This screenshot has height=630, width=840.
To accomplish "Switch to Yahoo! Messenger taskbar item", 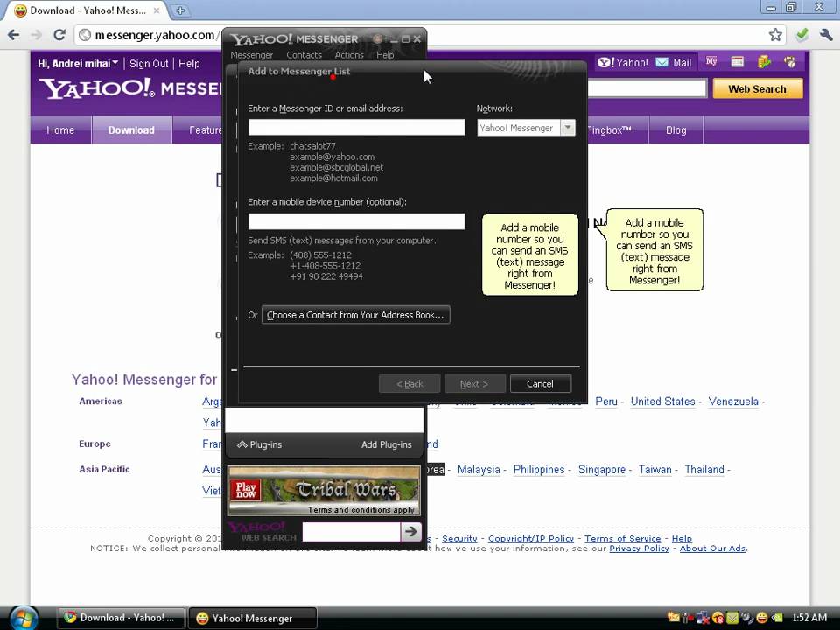I will (x=252, y=619).
